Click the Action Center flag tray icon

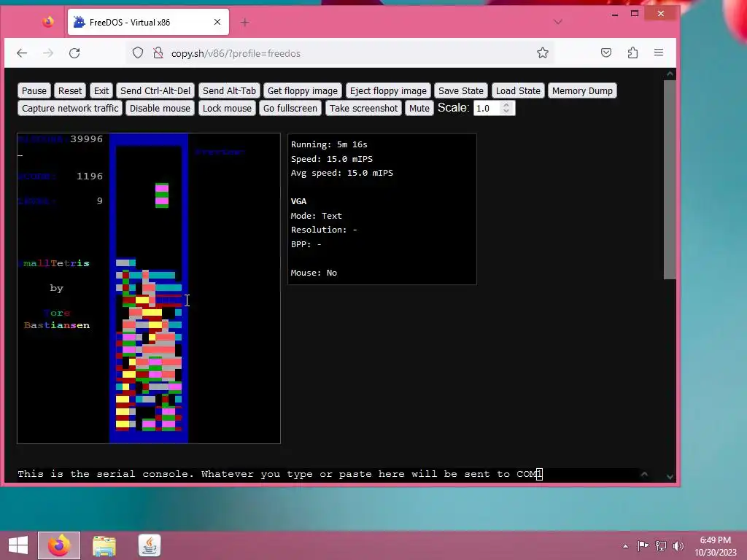point(643,545)
